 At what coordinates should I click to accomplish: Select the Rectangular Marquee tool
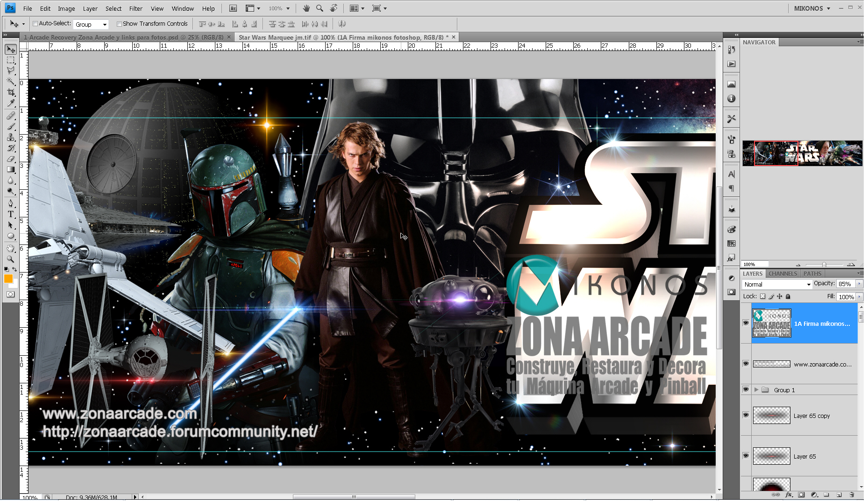click(11, 60)
